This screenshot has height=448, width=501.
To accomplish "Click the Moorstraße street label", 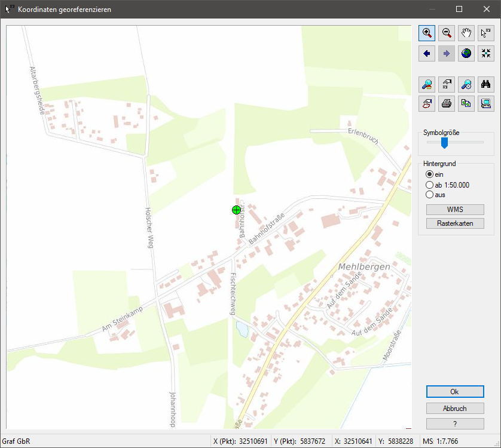I will (392, 345).
